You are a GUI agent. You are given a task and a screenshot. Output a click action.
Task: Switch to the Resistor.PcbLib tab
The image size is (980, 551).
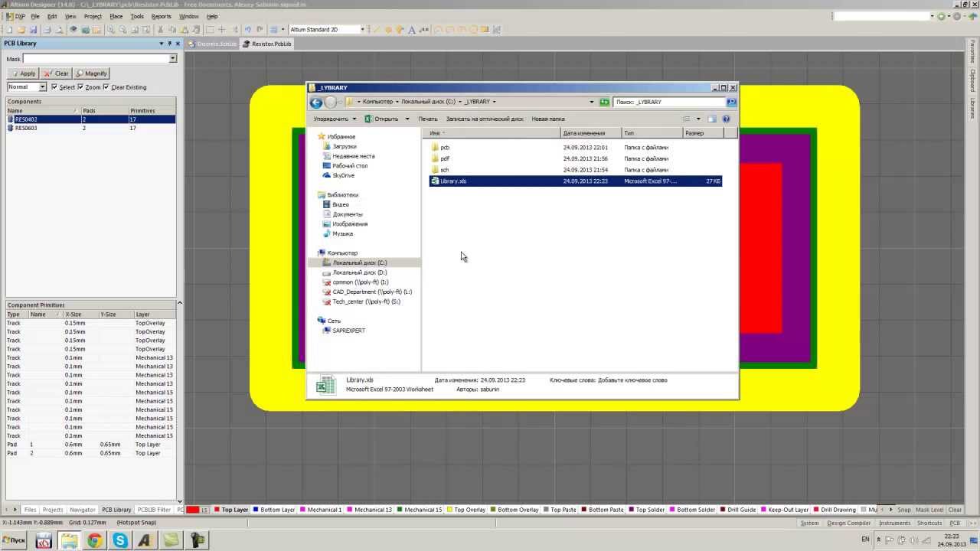pyautogui.click(x=267, y=44)
